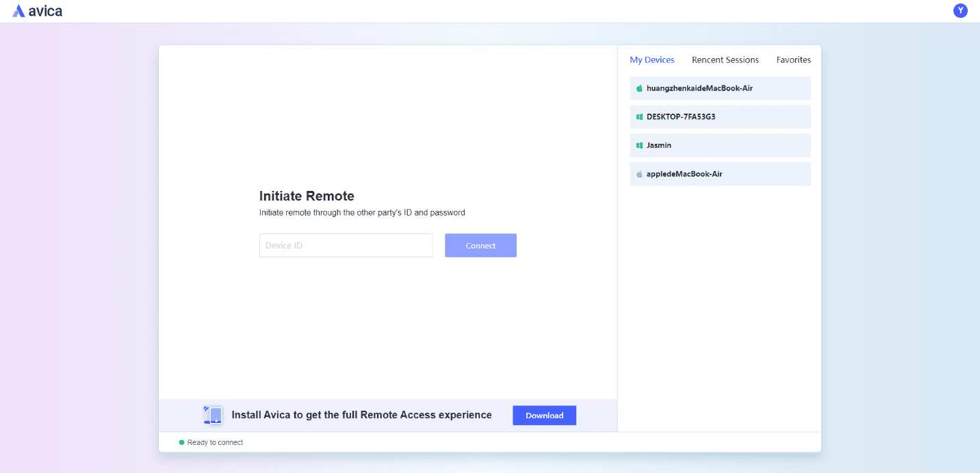Choose the DESKTOP-7FA53G3 device name
The height and width of the screenshot is (473, 980).
click(680, 117)
